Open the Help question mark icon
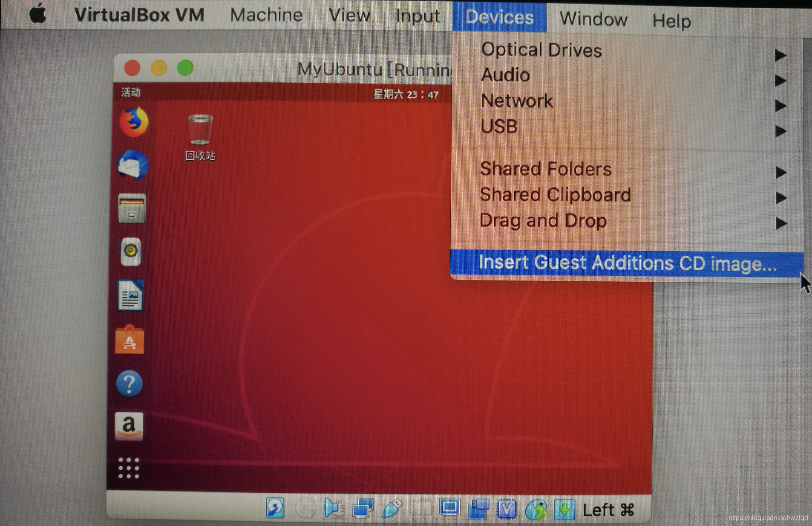Viewport: 812px width, 526px height. [x=129, y=384]
